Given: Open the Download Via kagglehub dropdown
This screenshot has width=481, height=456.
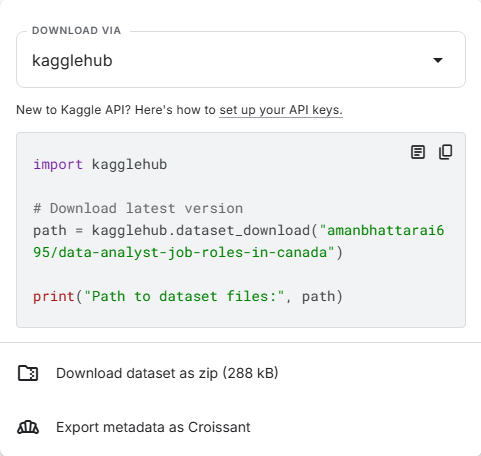Looking at the screenshot, I should [x=241, y=60].
